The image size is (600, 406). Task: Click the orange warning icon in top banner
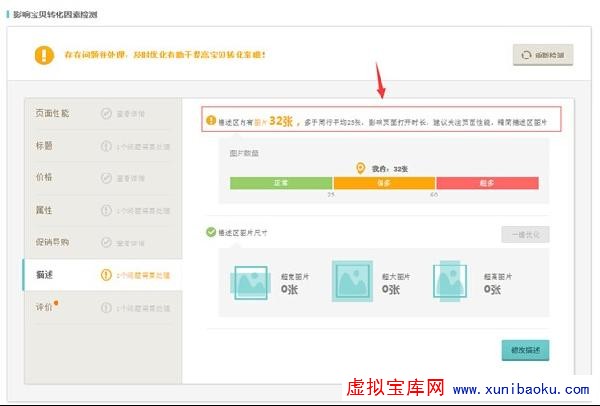point(43,55)
